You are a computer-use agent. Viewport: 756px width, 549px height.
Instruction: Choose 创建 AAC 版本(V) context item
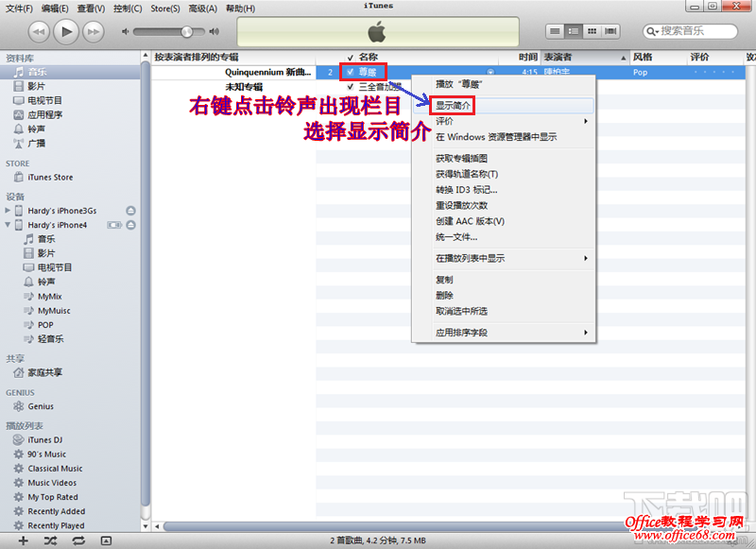504,221
